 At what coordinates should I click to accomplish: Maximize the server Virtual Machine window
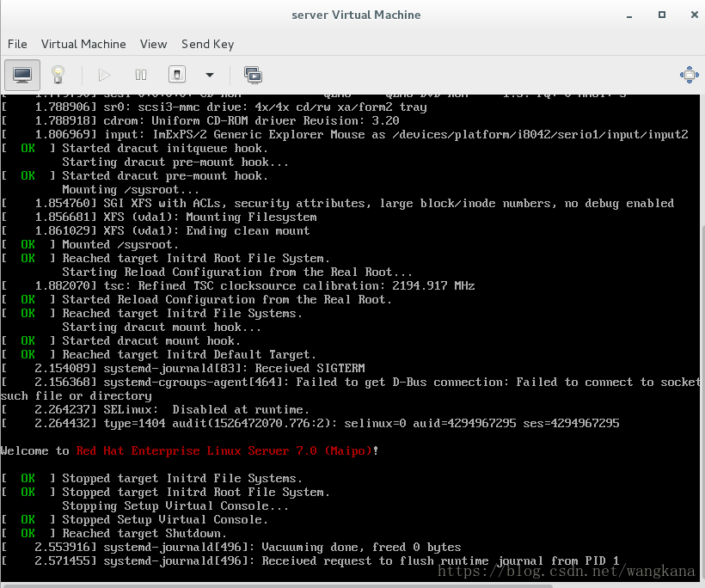click(x=662, y=15)
